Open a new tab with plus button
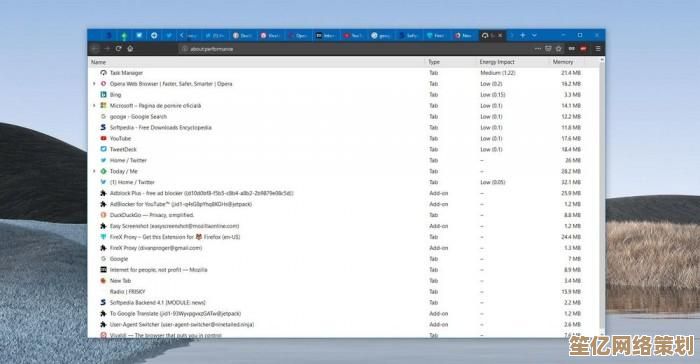Screen dimensions: 700x364 (522, 35)
